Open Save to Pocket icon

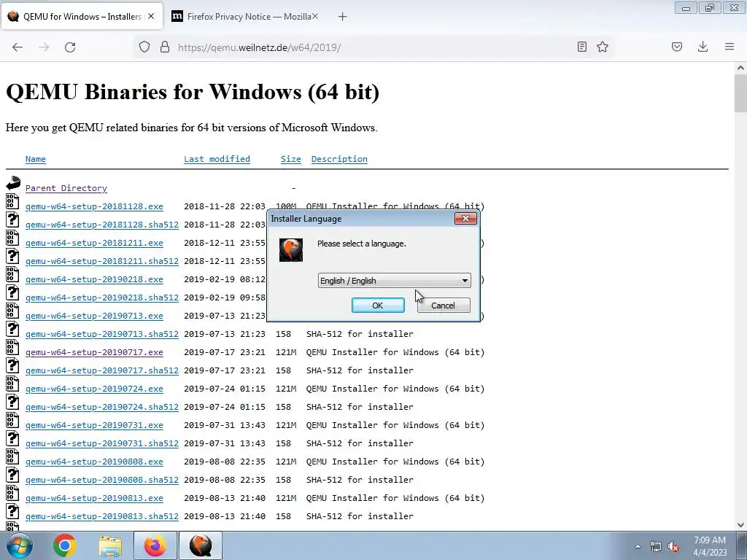coord(677,47)
